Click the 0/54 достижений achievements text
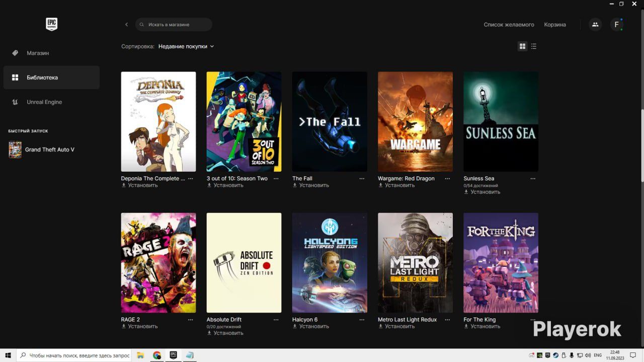 [480, 186]
